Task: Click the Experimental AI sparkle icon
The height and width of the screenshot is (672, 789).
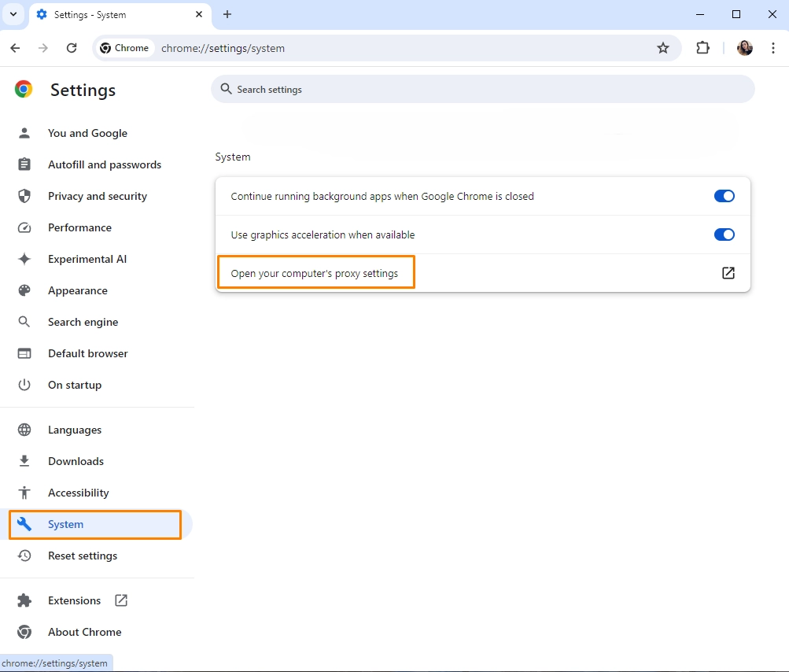Action: coord(24,259)
